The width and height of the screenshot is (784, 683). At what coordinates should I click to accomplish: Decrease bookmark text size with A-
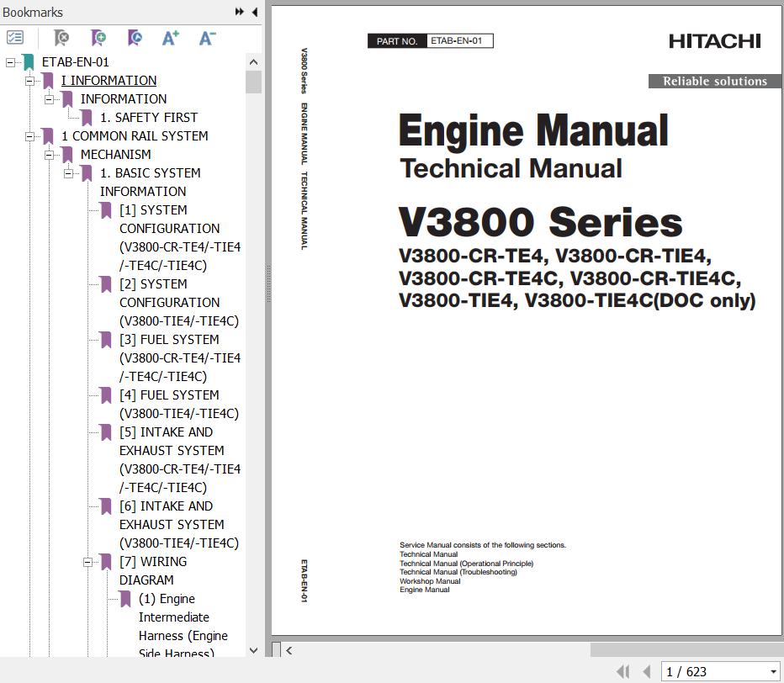tap(207, 38)
